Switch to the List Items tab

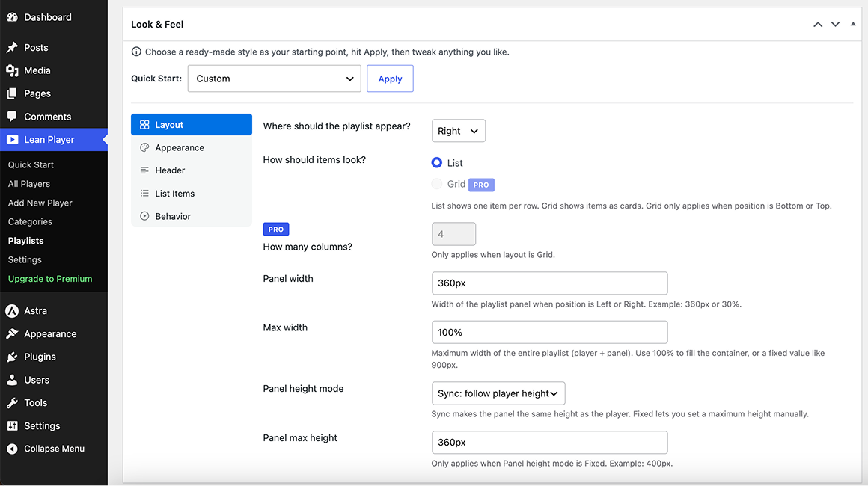192,194
